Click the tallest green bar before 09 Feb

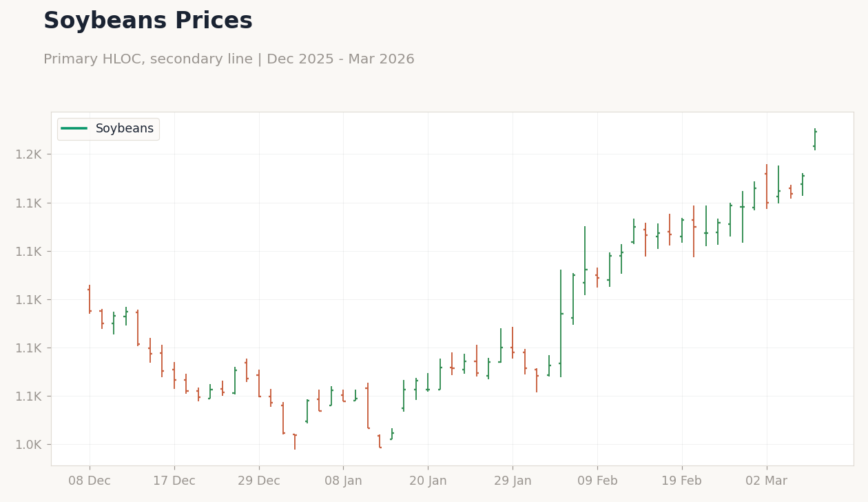coord(561,323)
